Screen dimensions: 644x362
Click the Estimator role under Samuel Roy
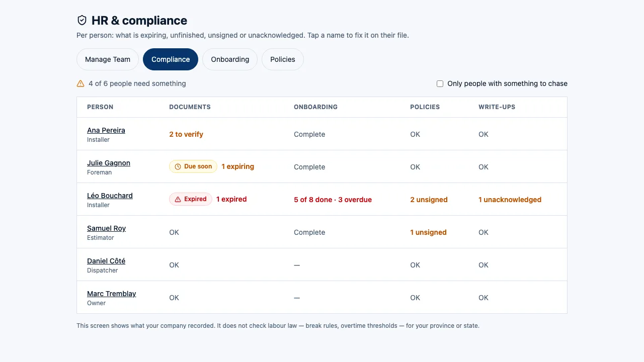pyautogui.click(x=101, y=238)
